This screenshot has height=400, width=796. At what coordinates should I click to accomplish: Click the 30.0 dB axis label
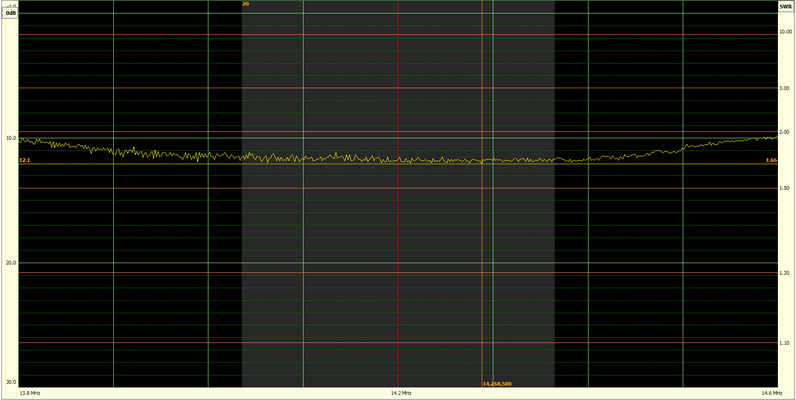pos(11,382)
